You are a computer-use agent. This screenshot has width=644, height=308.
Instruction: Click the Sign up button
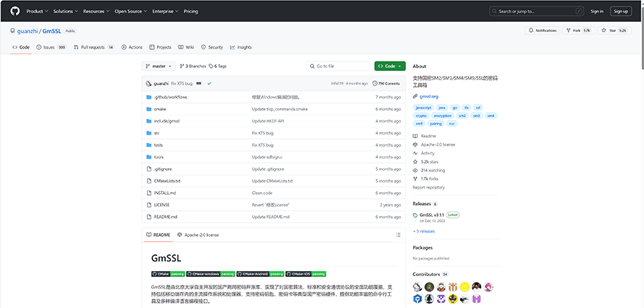(x=621, y=12)
